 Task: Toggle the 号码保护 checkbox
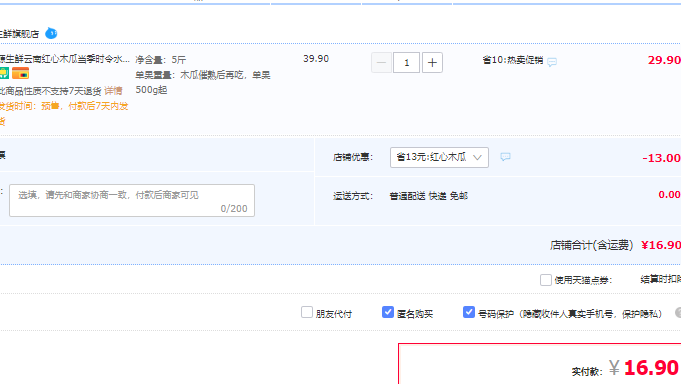[469, 312]
